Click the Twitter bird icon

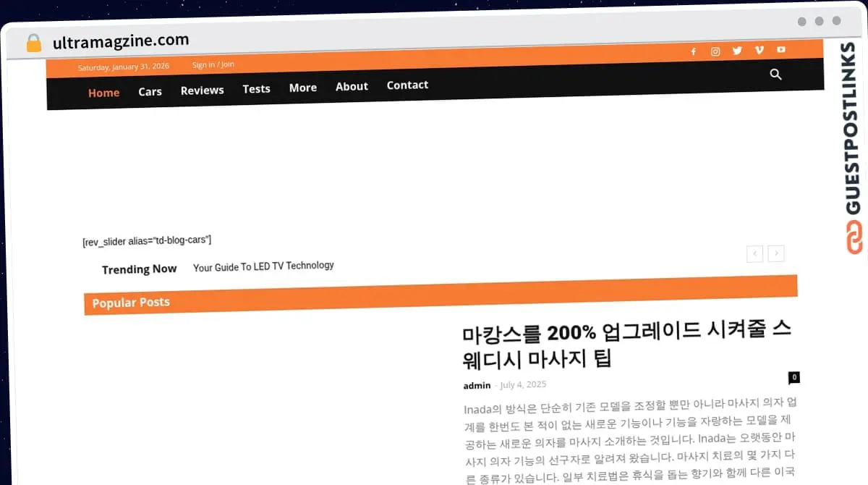pos(737,51)
